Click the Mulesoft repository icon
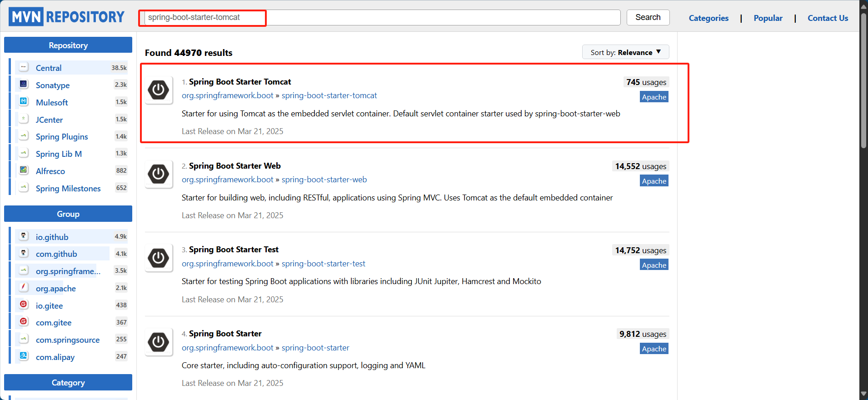The height and width of the screenshot is (400, 868). click(24, 102)
